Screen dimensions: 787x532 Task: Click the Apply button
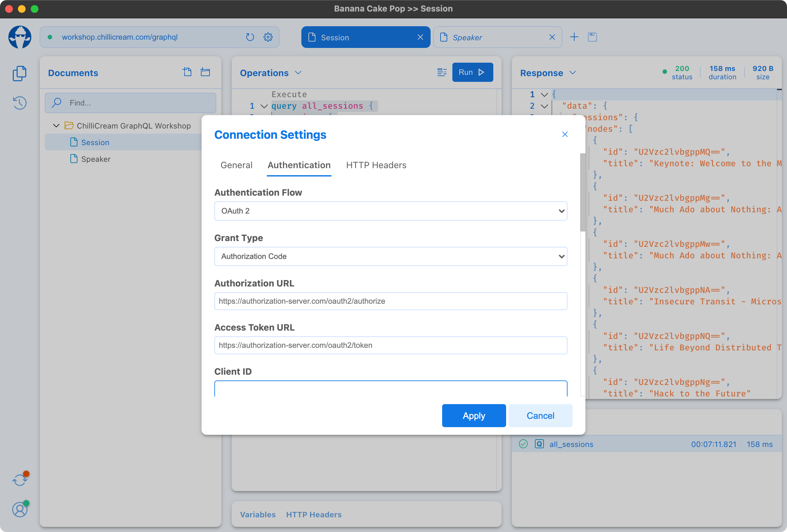tap(473, 416)
